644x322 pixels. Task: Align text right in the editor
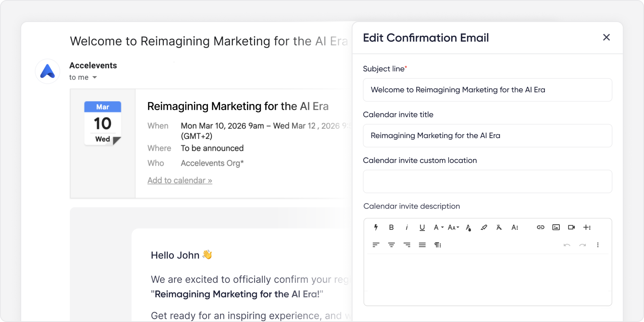(x=407, y=245)
